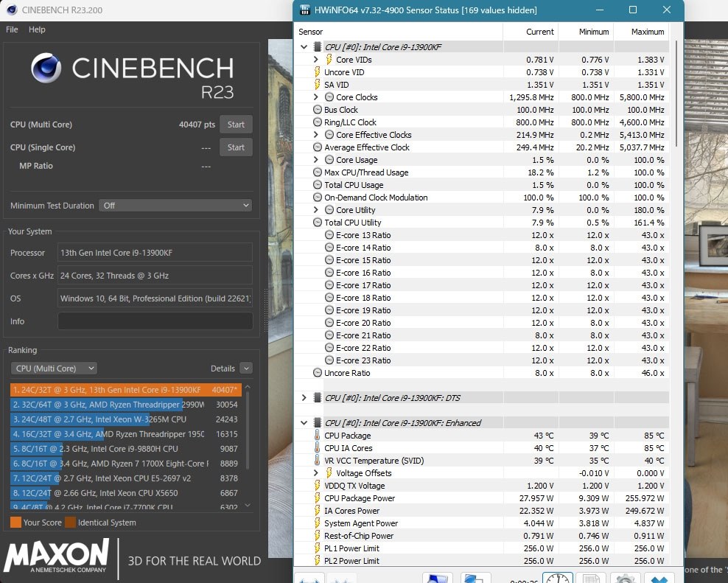Click the lightning icon next to CPU Package Power
Image resolution: width=728 pixels, height=583 pixels.
(x=318, y=498)
